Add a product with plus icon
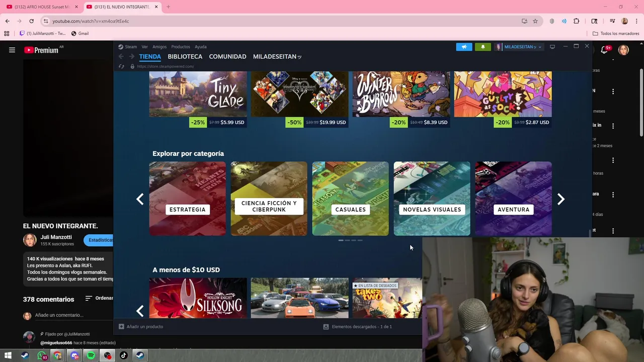This screenshot has height=362, width=644. click(121, 327)
